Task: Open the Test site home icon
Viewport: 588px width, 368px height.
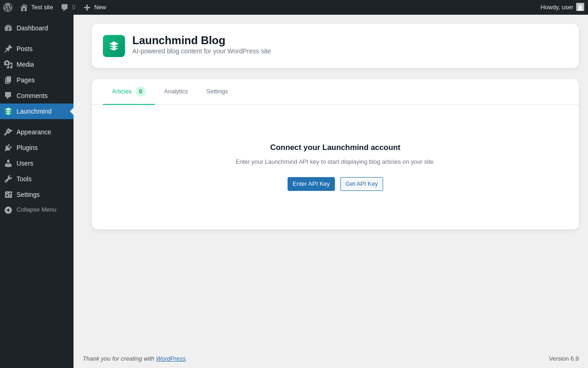Action: coord(24,7)
